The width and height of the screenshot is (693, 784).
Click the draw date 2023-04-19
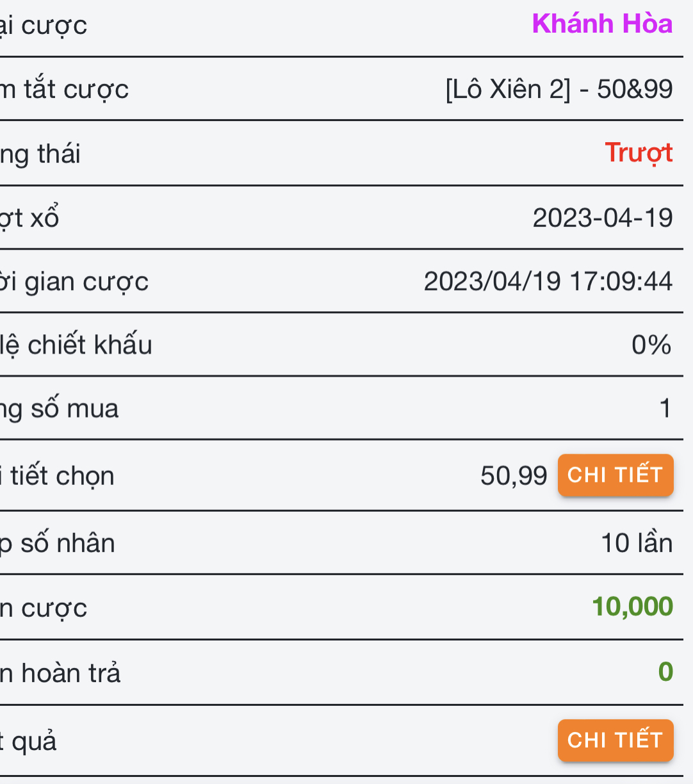click(x=602, y=218)
